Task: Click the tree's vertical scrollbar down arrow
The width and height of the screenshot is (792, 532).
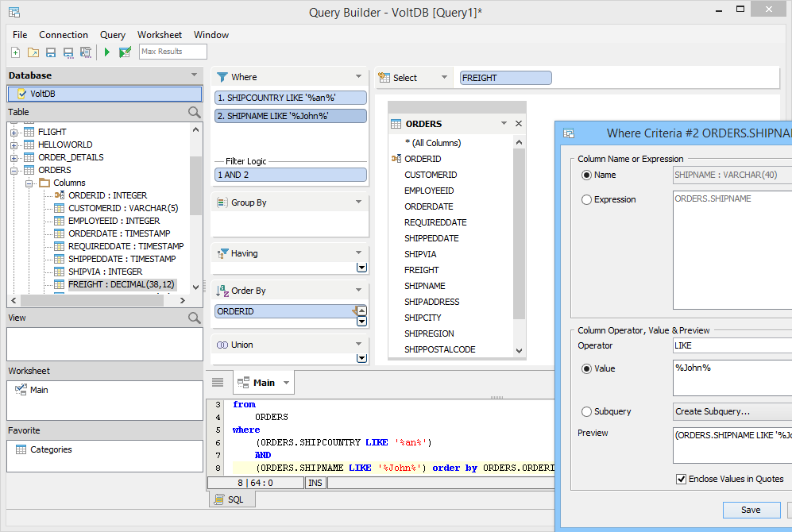Action: pyautogui.click(x=196, y=287)
